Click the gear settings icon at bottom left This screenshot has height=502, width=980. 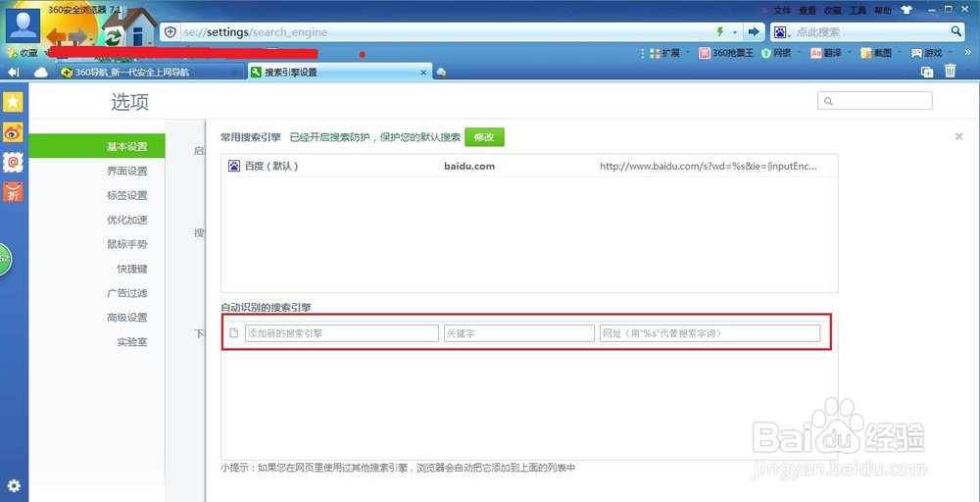point(14,485)
